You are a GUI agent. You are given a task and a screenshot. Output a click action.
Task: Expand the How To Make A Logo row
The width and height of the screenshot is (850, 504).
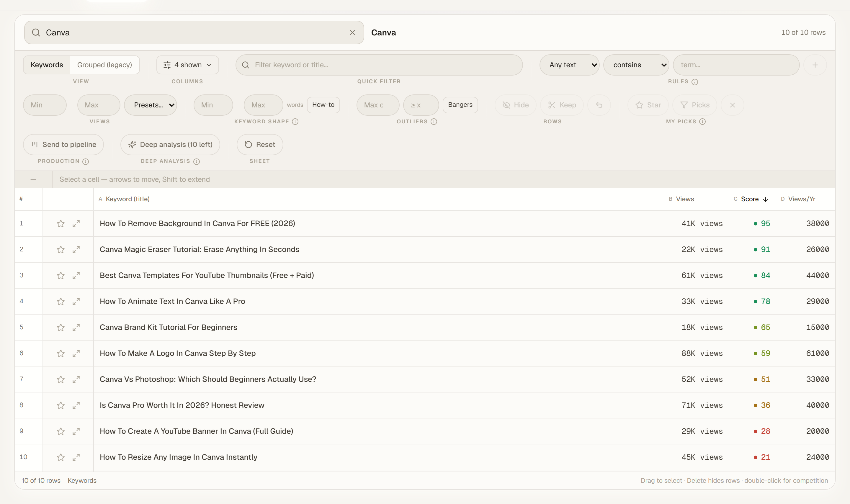pos(76,354)
